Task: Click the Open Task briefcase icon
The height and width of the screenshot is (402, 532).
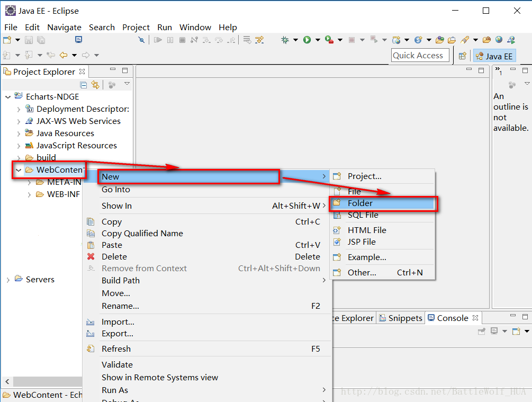Action: coord(452,40)
